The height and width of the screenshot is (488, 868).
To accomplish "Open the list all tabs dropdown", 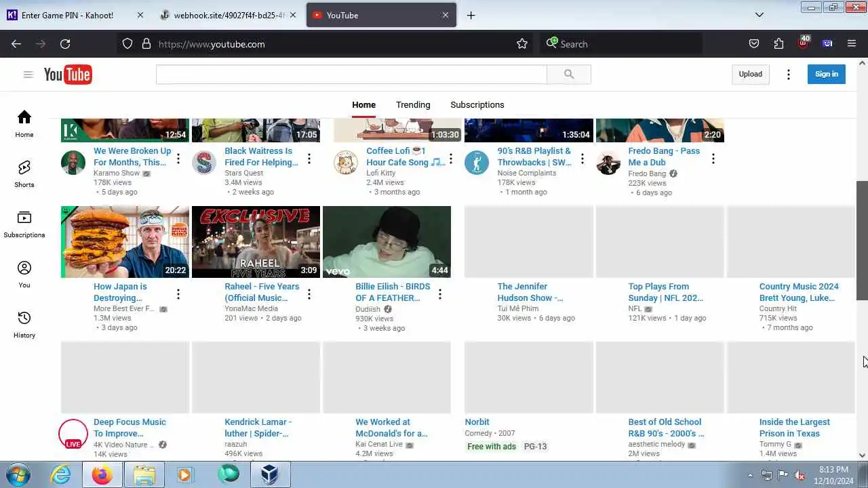I will tap(759, 15).
